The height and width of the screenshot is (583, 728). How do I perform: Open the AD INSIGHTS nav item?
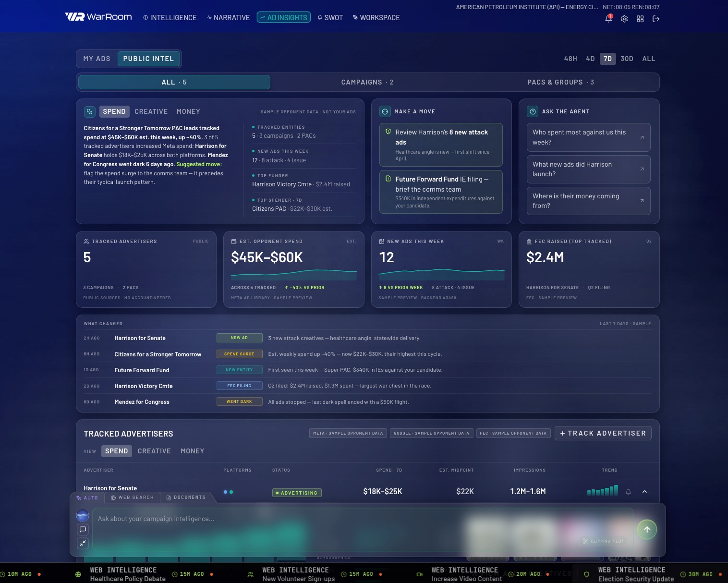pyautogui.click(x=284, y=18)
